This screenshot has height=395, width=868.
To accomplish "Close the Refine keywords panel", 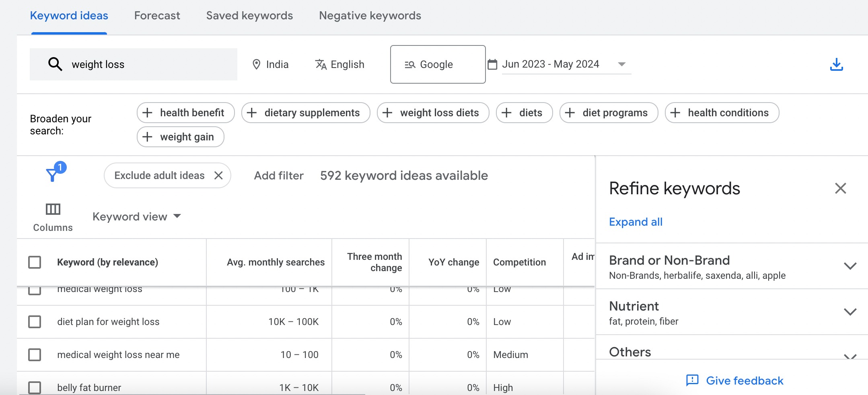I will point(841,188).
